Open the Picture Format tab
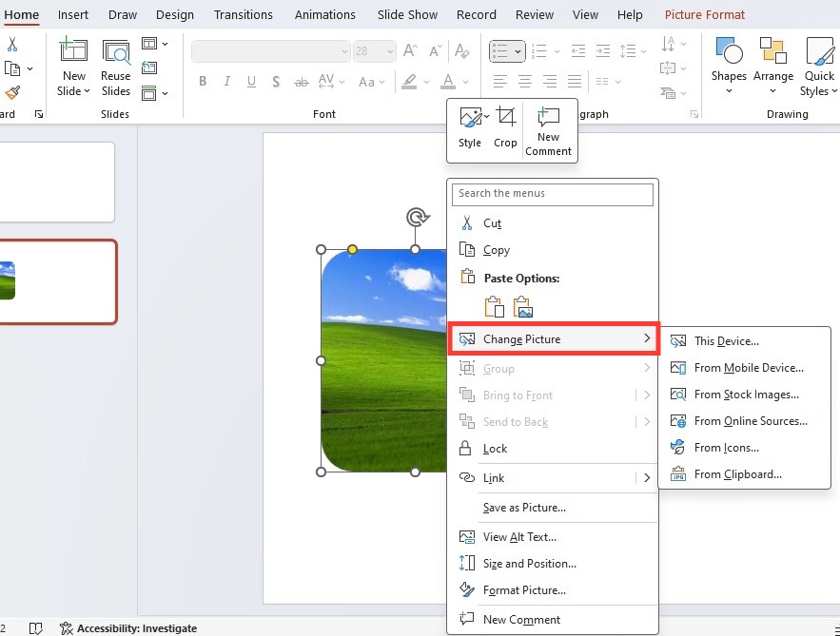This screenshot has height=636, width=840. pos(705,14)
